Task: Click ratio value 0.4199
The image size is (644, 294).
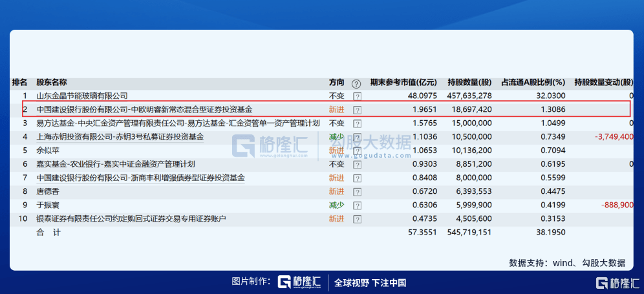Action: 552,205
